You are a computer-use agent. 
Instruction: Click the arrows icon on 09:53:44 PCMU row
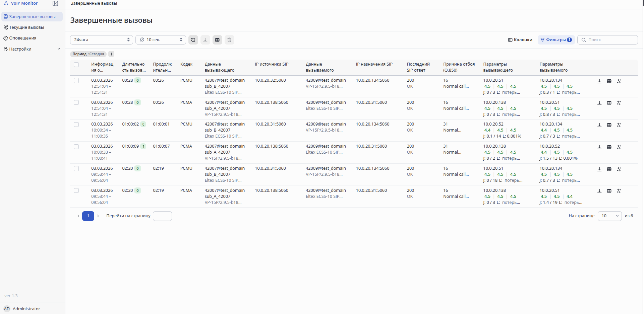pyautogui.click(x=619, y=169)
